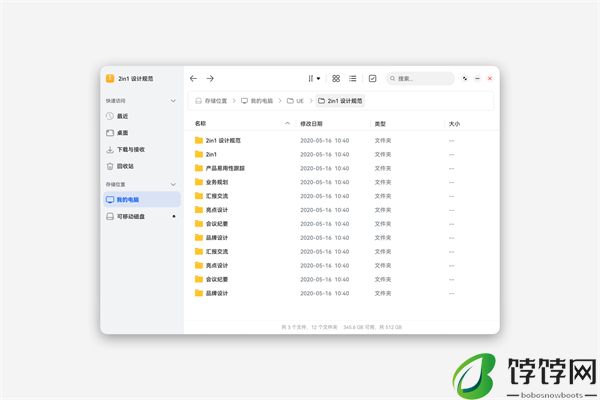Click the 文件夹 type cell of 业务规划 row
The image size is (600, 400).
383,182
